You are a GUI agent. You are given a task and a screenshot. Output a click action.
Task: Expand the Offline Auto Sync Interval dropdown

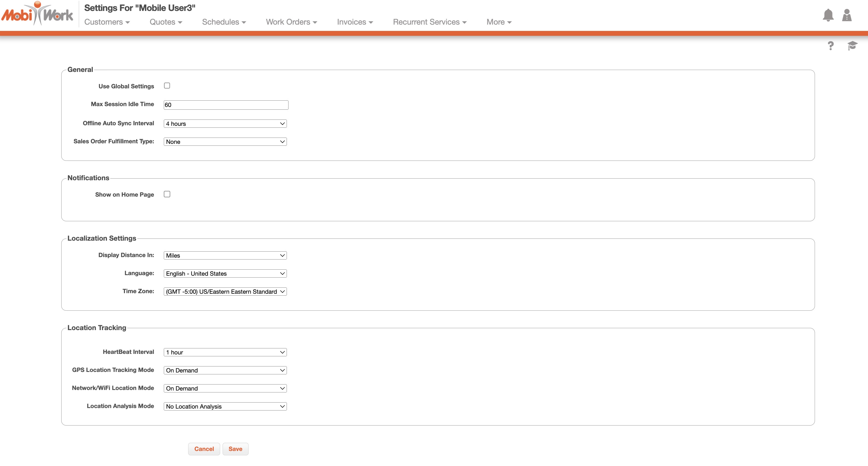[225, 124]
